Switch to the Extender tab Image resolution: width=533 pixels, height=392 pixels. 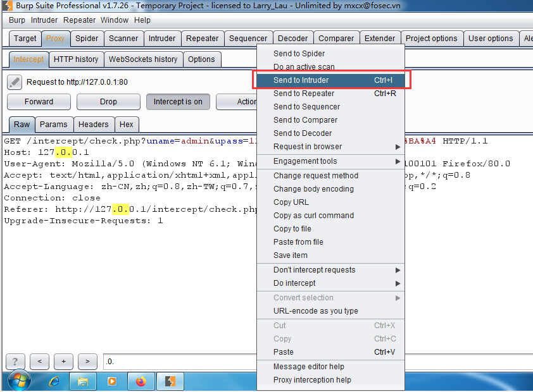[x=380, y=39]
